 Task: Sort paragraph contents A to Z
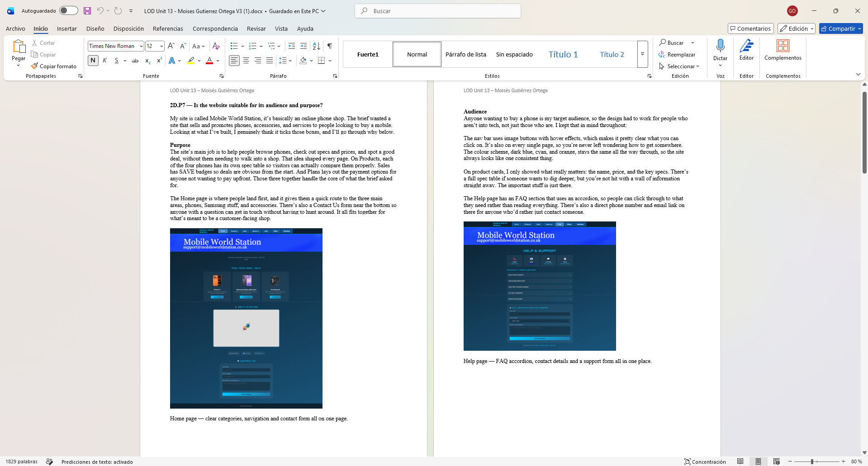[317, 46]
